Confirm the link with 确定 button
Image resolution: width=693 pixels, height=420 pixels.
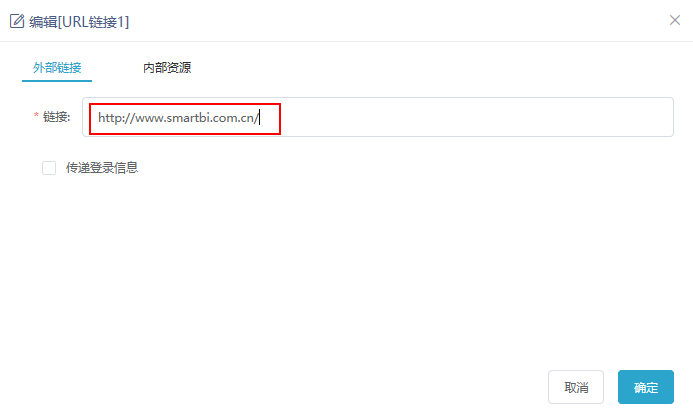point(646,387)
